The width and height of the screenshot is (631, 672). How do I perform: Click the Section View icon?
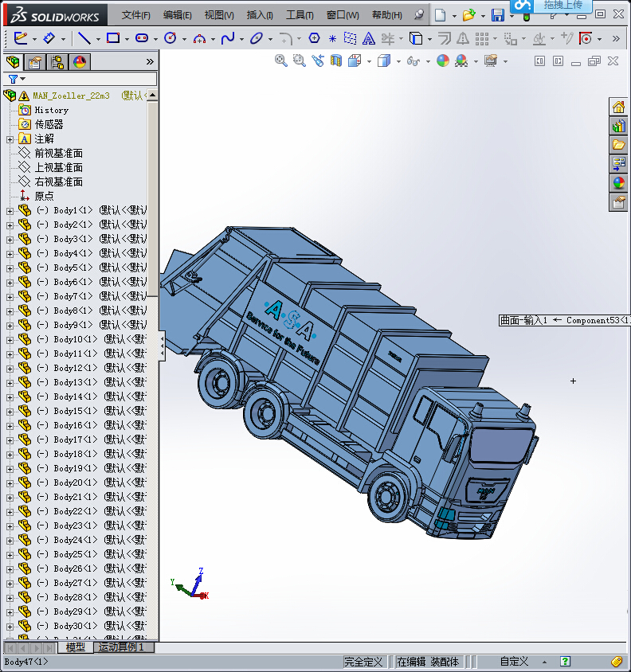[335, 61]
